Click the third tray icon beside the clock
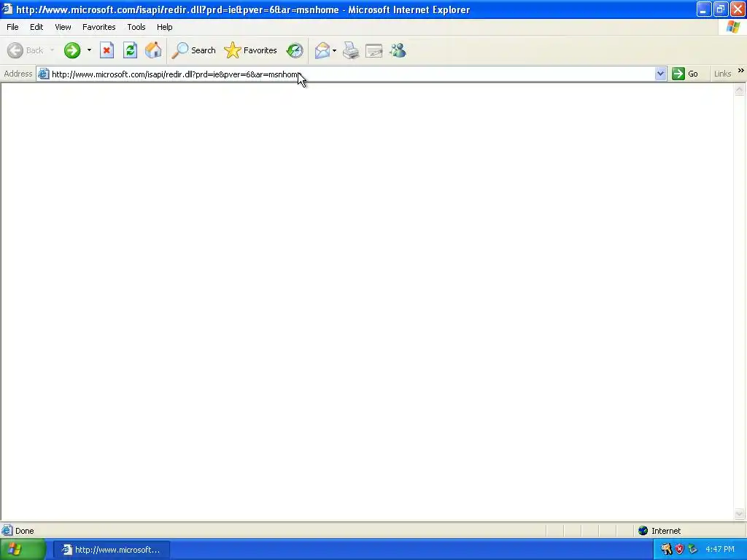This screenshot has width=747, height=560. tap(693, 550)
